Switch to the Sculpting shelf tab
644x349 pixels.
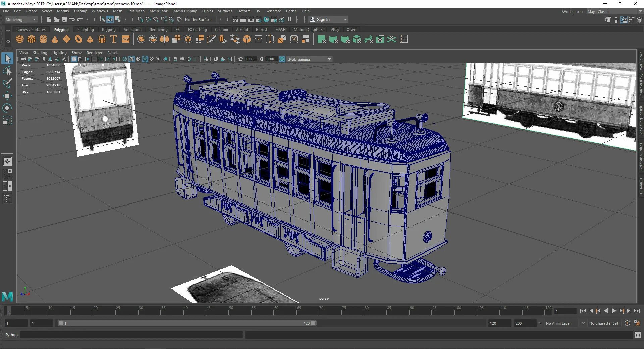click(x=86, y=30)
